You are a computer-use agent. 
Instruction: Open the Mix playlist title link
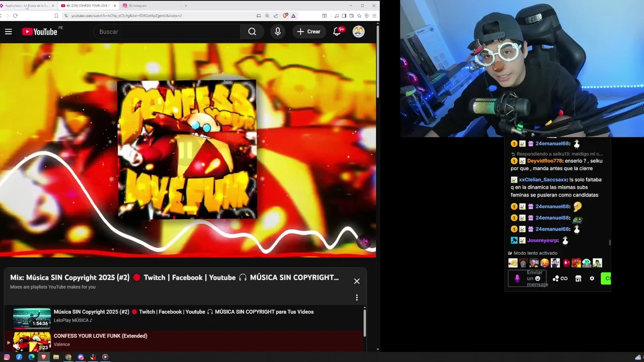click(174, 278)
